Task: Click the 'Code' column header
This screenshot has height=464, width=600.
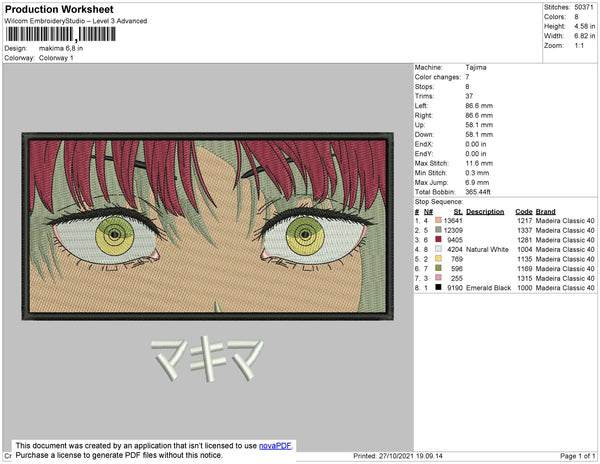Action: 524,212
